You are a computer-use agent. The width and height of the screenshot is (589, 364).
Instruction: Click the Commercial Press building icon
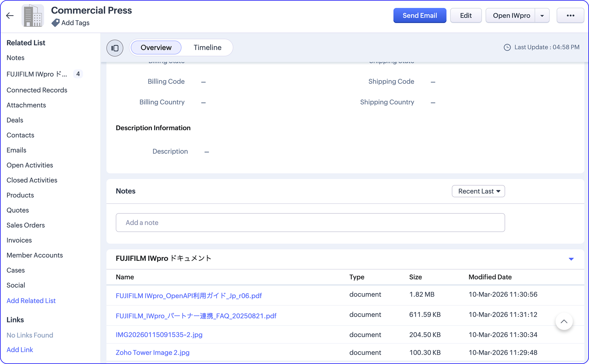(33, 16)
